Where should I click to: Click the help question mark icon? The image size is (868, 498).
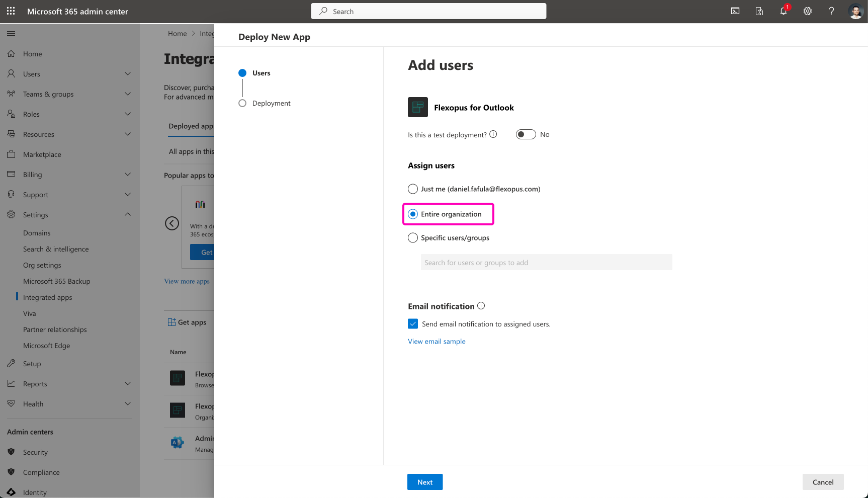point(831,11)
